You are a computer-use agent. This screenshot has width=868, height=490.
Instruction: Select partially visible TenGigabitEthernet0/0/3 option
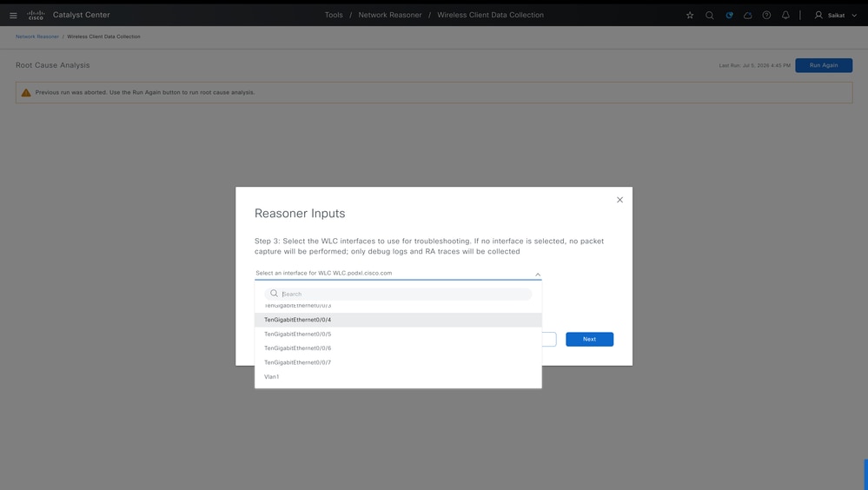click(x=398, y=307)
